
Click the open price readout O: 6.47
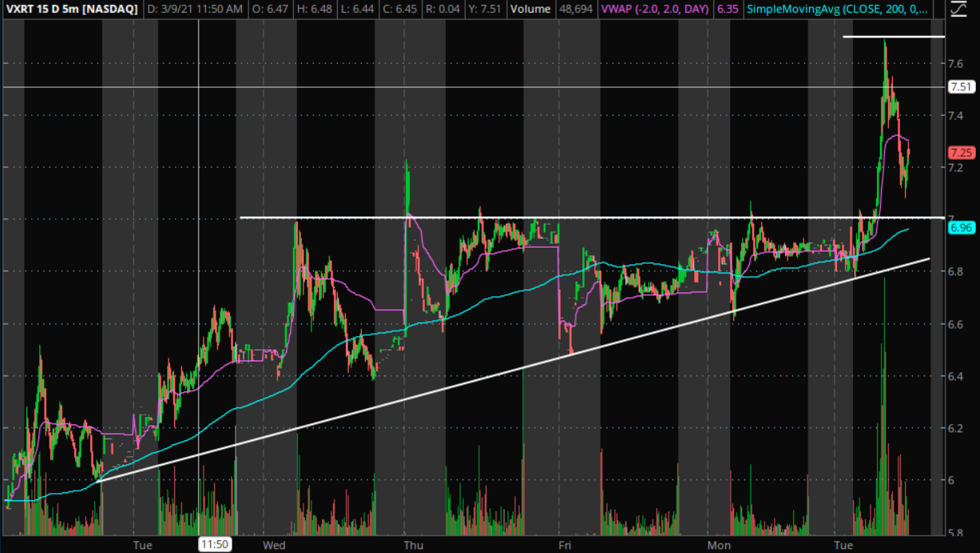(x=270, y=10)
